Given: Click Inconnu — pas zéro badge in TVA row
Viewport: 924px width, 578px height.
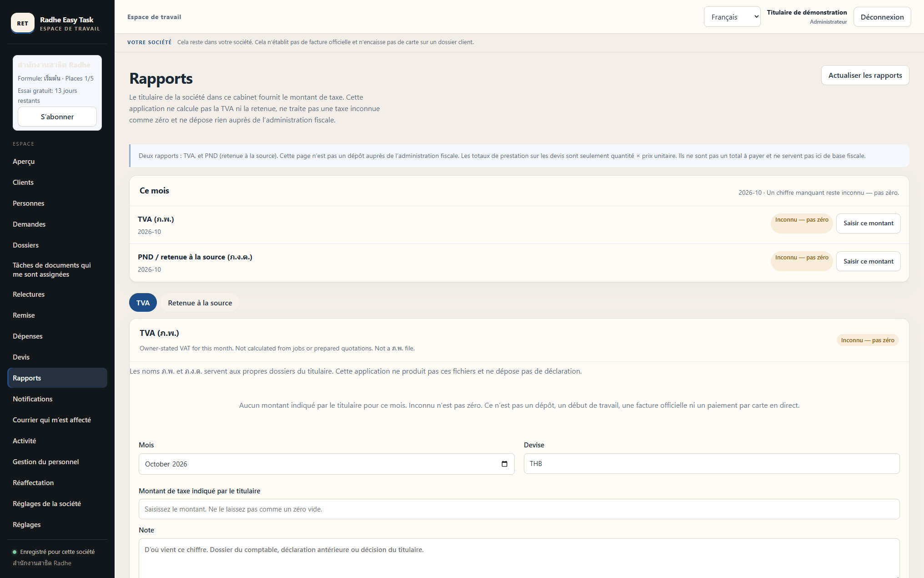Looking at the screenshot, I should pyautogui.click(x=801, y=223).
